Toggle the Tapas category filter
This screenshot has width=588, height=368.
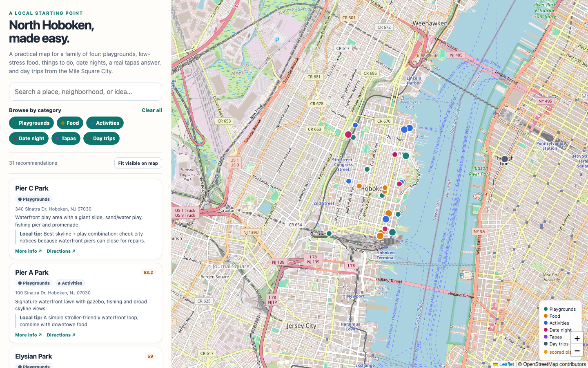[66, 139]
